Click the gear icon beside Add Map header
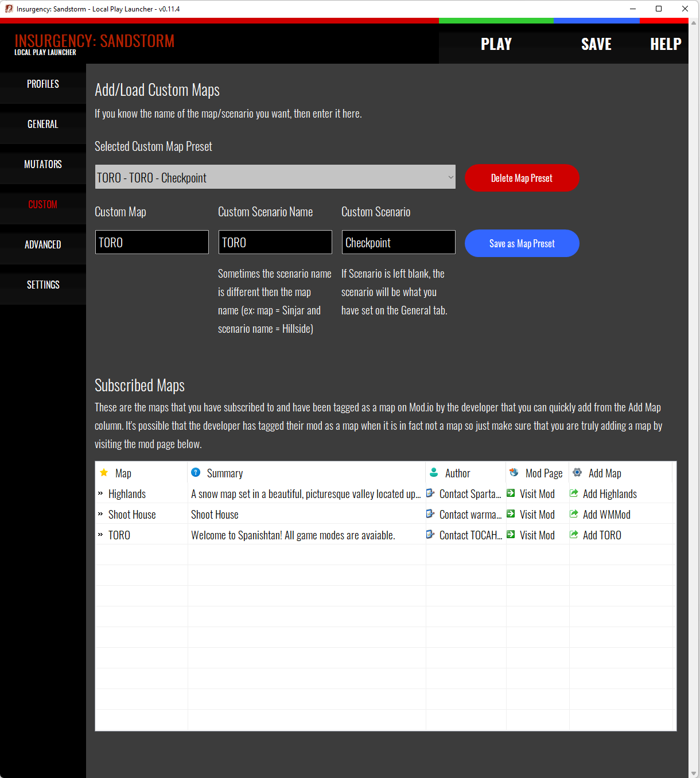This screenshot has width=700, height=778. pyautogui.click(x=577, y=473)
